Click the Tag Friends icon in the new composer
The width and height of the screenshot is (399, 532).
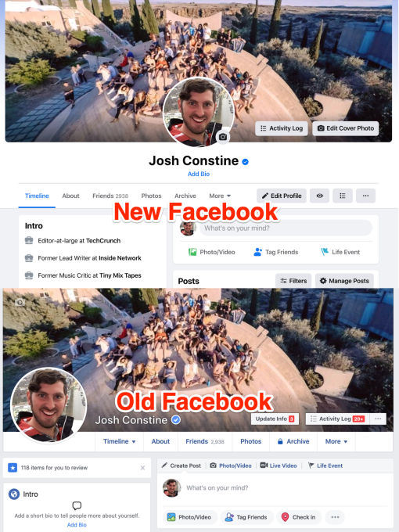click(x=258, y=252)
